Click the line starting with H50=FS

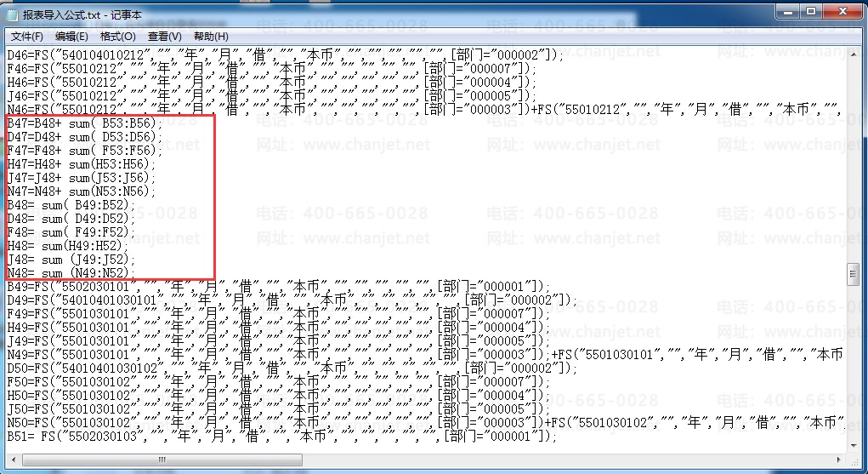[279, 395]
